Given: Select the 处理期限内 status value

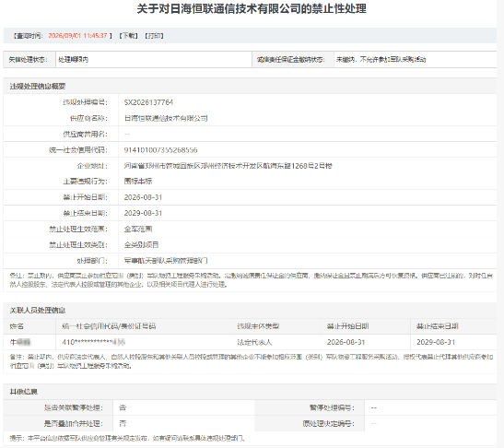Looking at the screenshot, I should click(74, 60).
